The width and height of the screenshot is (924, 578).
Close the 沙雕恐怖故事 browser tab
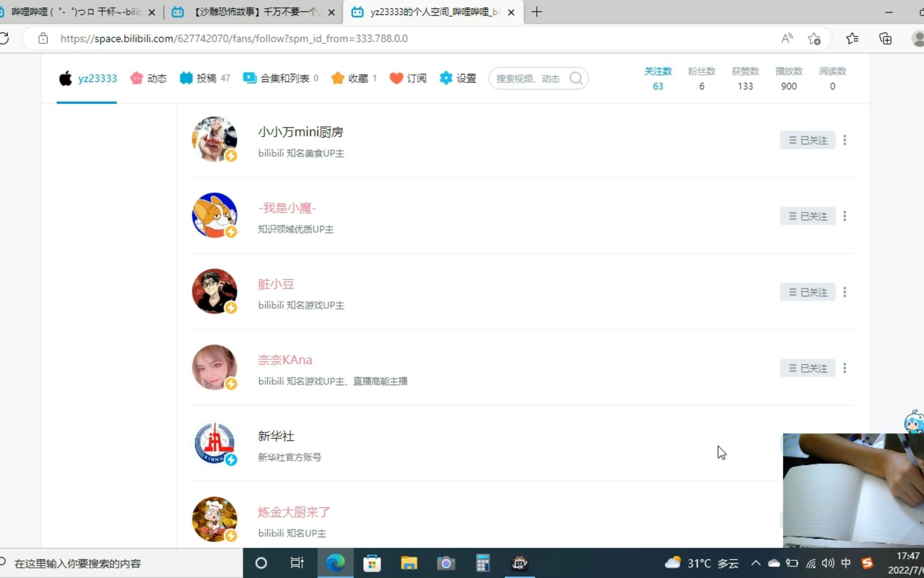pyautogui.click(x=332, y=12)
